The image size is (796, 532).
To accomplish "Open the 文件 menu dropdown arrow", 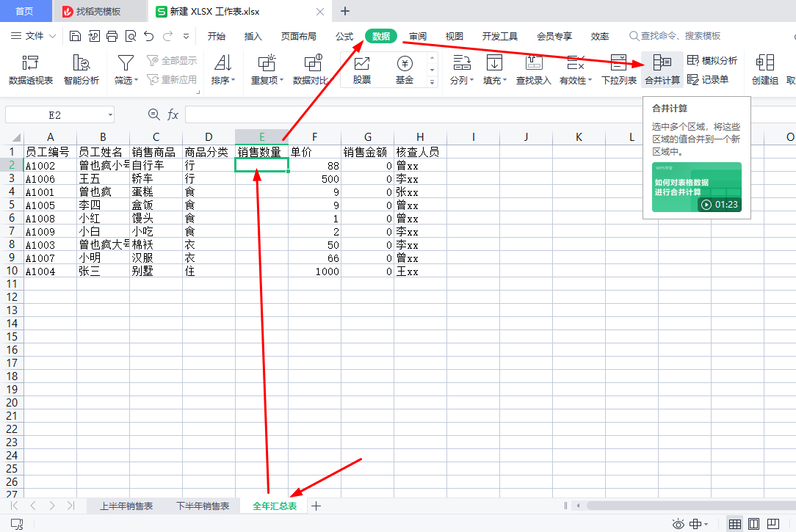I will (52, 36).
